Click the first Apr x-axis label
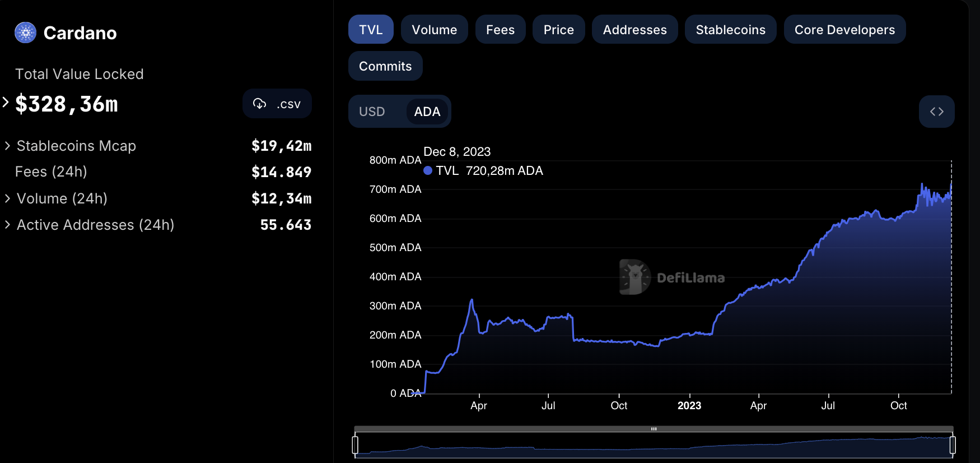 pyautogui.click(x=479, y=406)
